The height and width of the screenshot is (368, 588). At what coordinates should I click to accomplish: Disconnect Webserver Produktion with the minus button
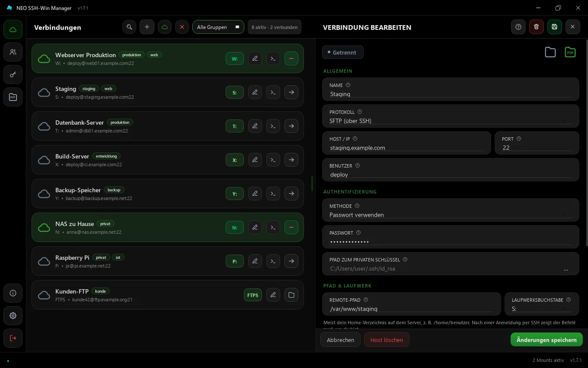click(x=291, y=58)
